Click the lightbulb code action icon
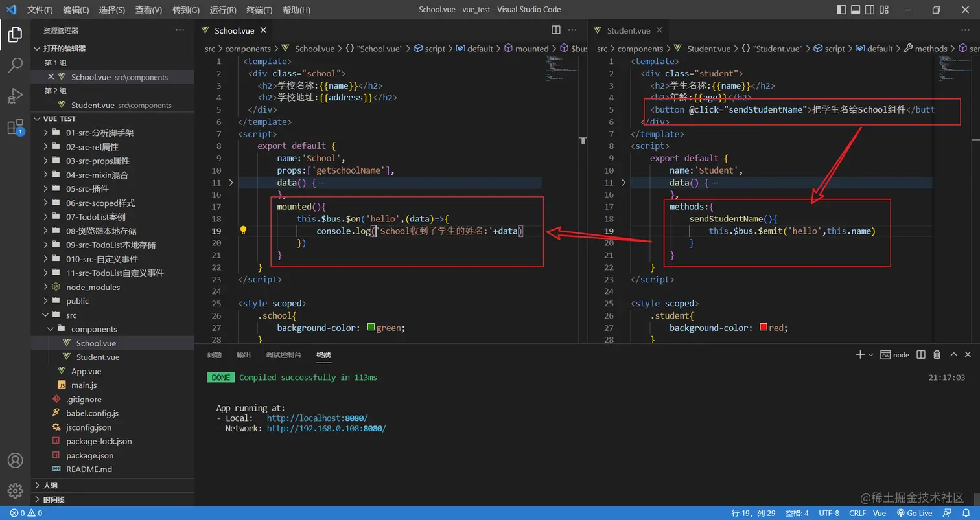This screenshot has width=980, height=520. coord(244,231)
